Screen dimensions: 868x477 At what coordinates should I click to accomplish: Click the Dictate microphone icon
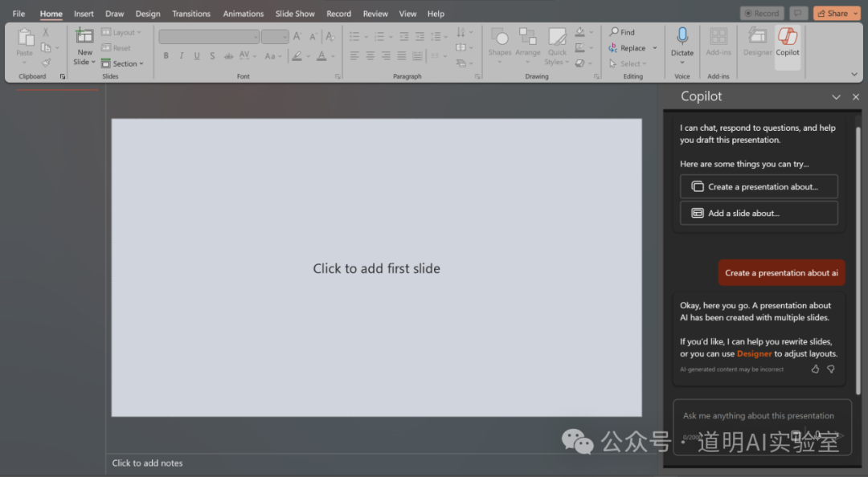click(682, 37)
